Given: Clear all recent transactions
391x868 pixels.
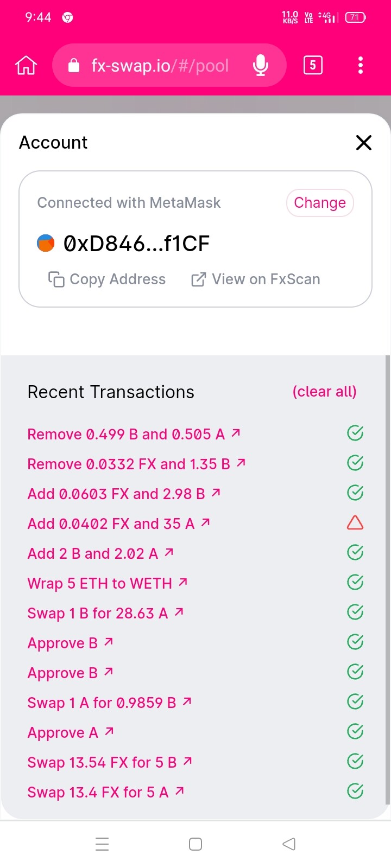Looking at the screenshot, I should click(x=324, y=392).
